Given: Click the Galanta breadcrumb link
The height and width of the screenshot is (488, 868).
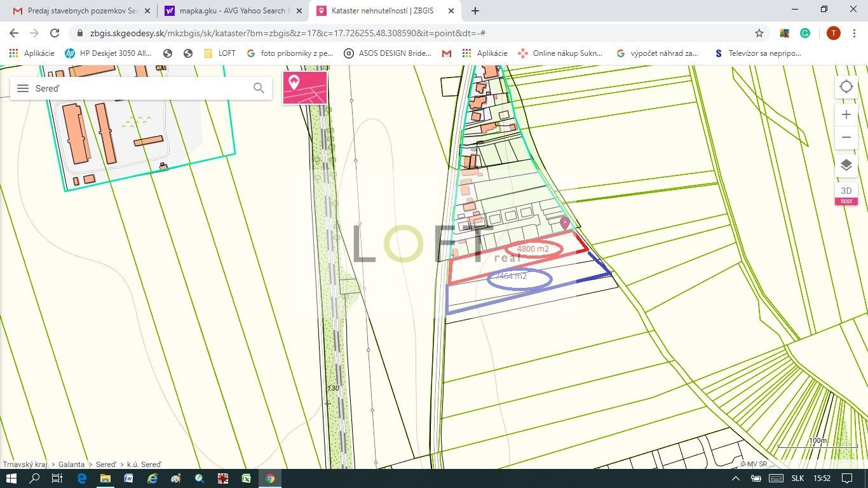Looking at the screenshot, I should pyautogui.click(x=71, y=464).
